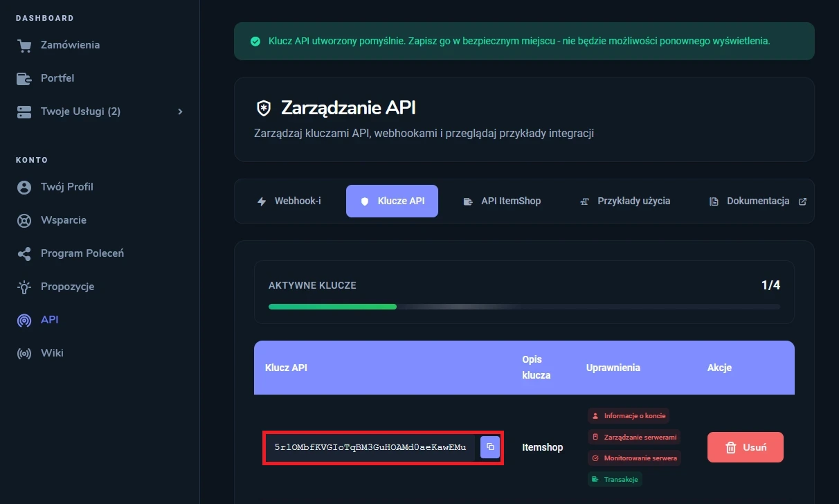Open the Dokumentacja external link
The width and height of the screenshot is (839, 504).
pos(758,201)
